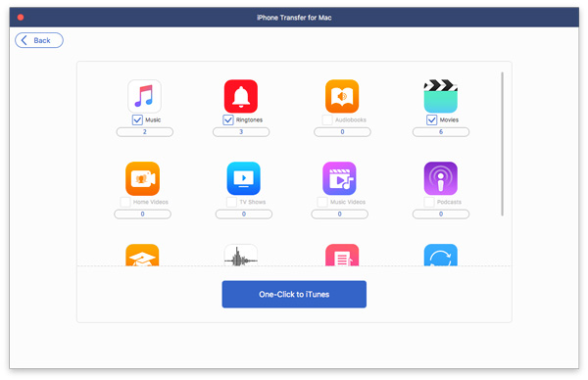588x380 pixels.
Task: Go Back to previous screen
Action: coord(39,40)
